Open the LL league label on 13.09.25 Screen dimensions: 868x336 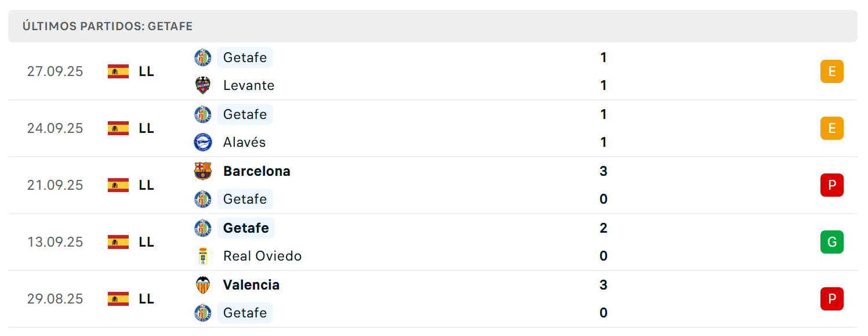pyautogui.click(x=147, y=242)
